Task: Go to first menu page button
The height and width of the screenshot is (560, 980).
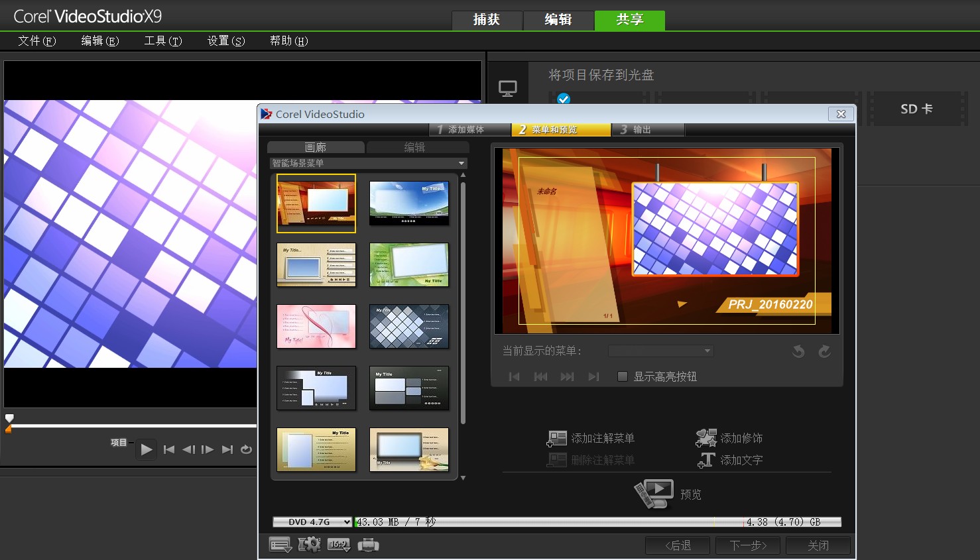Action: point(515,376)
